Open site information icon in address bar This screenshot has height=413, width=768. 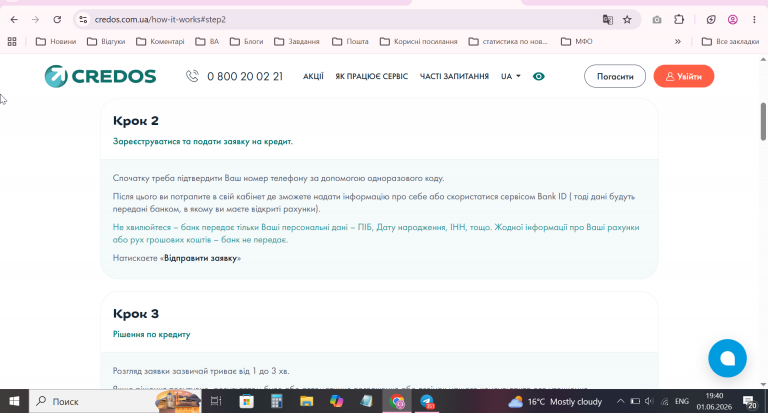[83, 20]
